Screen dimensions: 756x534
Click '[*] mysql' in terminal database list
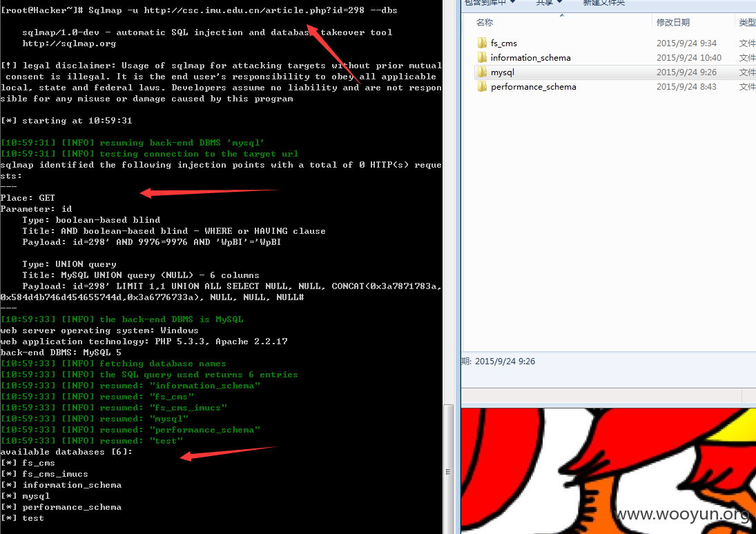25,496
